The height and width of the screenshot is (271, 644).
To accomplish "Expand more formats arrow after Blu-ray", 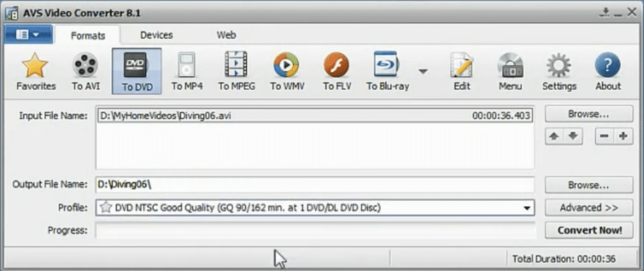I will click(x=423, y=72).
